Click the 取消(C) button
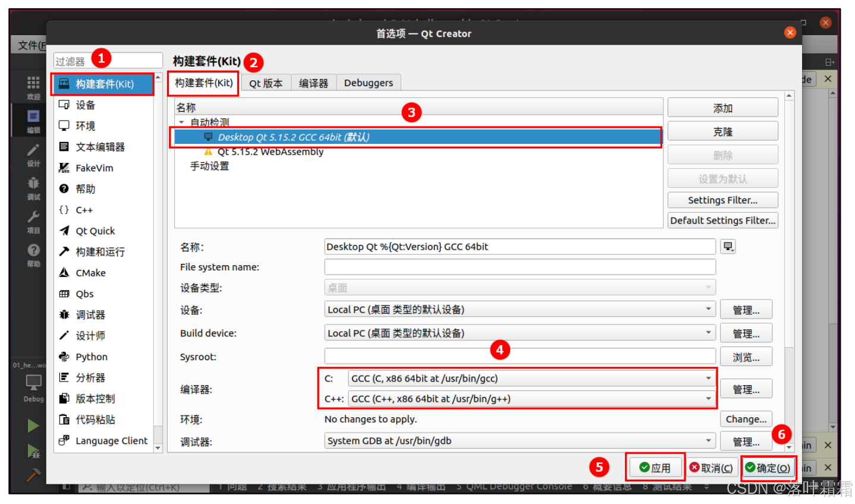The width and height of the screenshot is (855, 504). [x=712, y=468]
